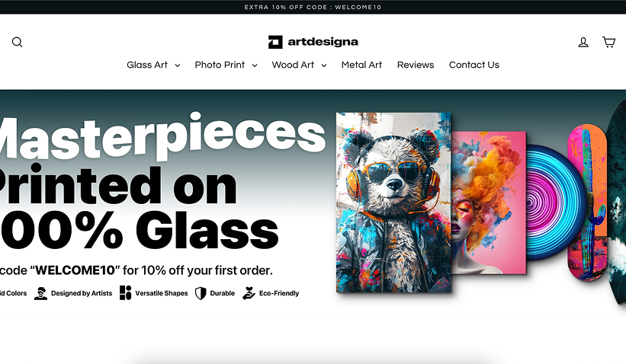Click the Eco-Friendly hand leaf icon
Viewport: 626px width, 364px height.
249,293
